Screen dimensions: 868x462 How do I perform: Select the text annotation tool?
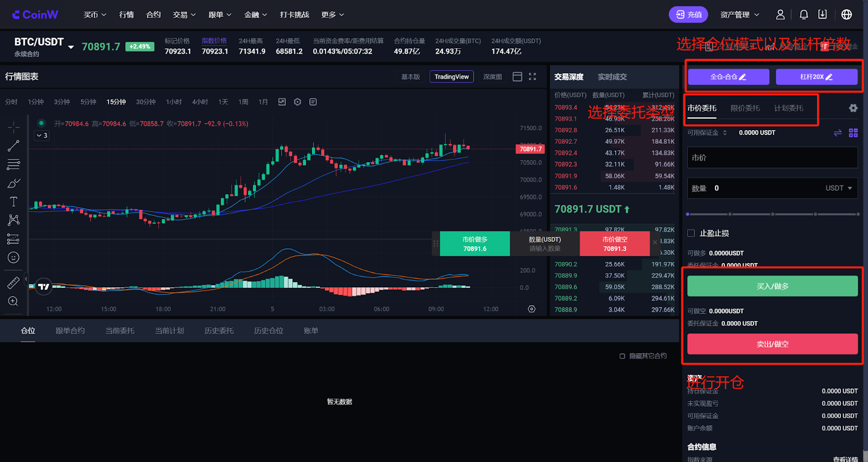(14, 202)
